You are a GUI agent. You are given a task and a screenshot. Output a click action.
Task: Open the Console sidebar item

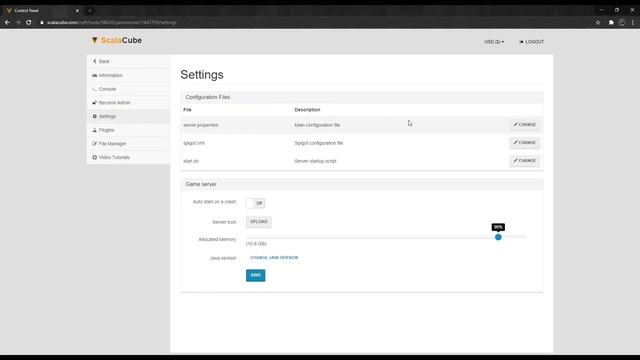click(x=128, y=89)
